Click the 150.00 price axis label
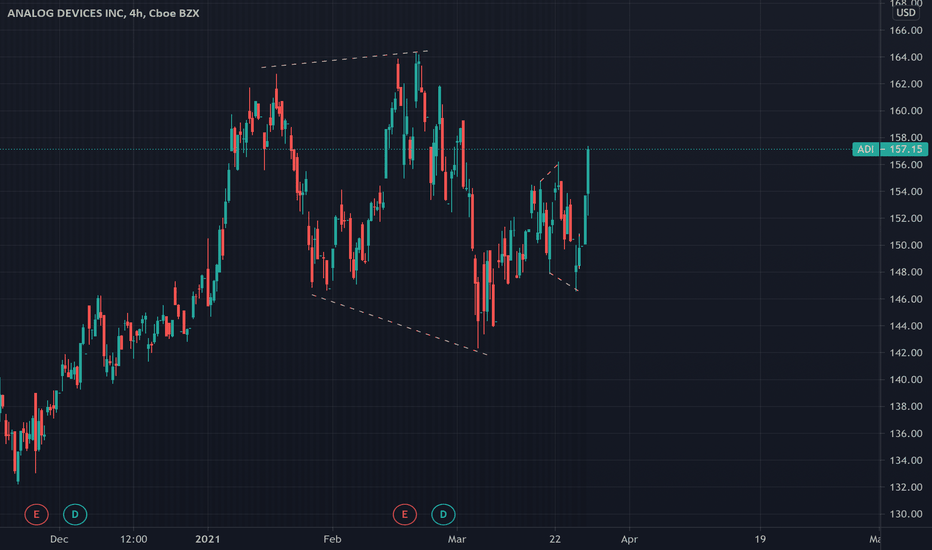The height and width of the screenshot is (550, 932). (906, 245)
